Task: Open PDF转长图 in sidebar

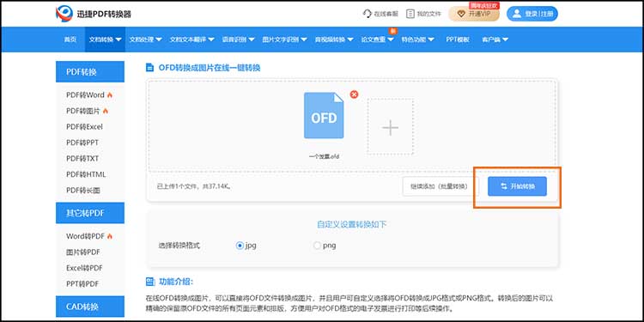Action: click(x=83, y=191)
